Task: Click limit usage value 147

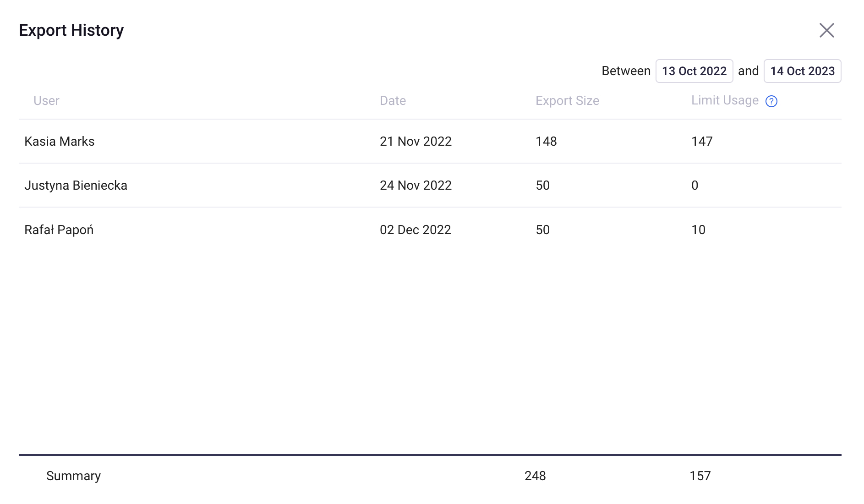Action: [702, 141]
